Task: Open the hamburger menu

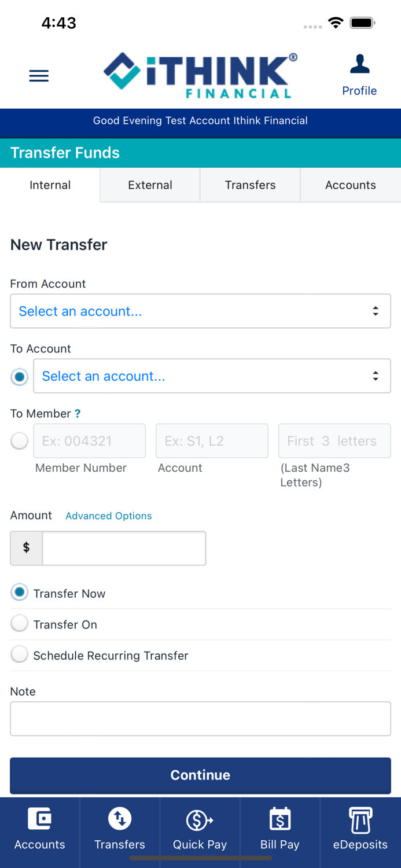Action: click(x=39, y=76)
